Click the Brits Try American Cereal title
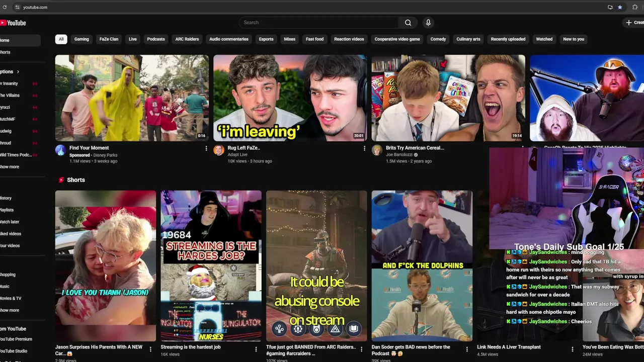This screenshot has height=362, width=644. (x=415, y=148)
